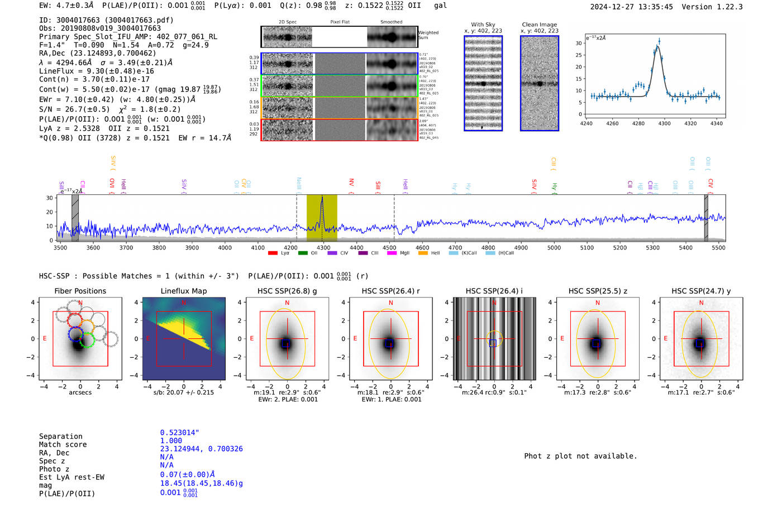Click the LyA z = 2.5328 line
Screen dimensions: 782x532
pyautogui.click(x=104, y=128)
